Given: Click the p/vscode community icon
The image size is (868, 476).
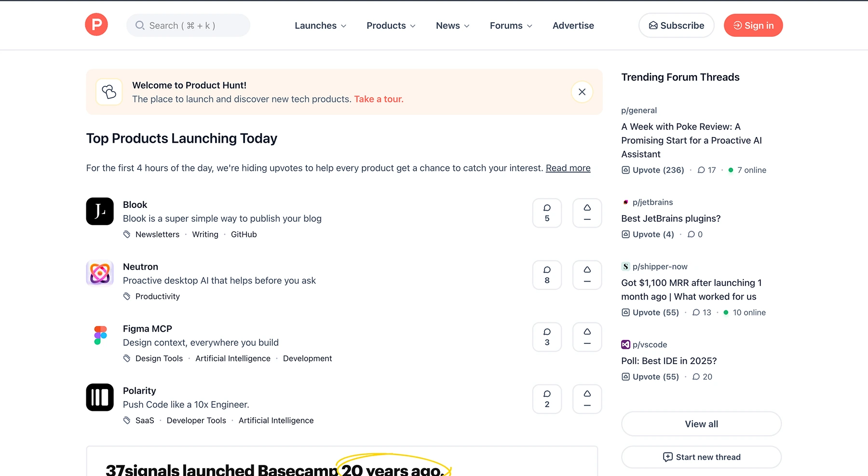Looking at the screenshot, I should [x=625, y=344].
